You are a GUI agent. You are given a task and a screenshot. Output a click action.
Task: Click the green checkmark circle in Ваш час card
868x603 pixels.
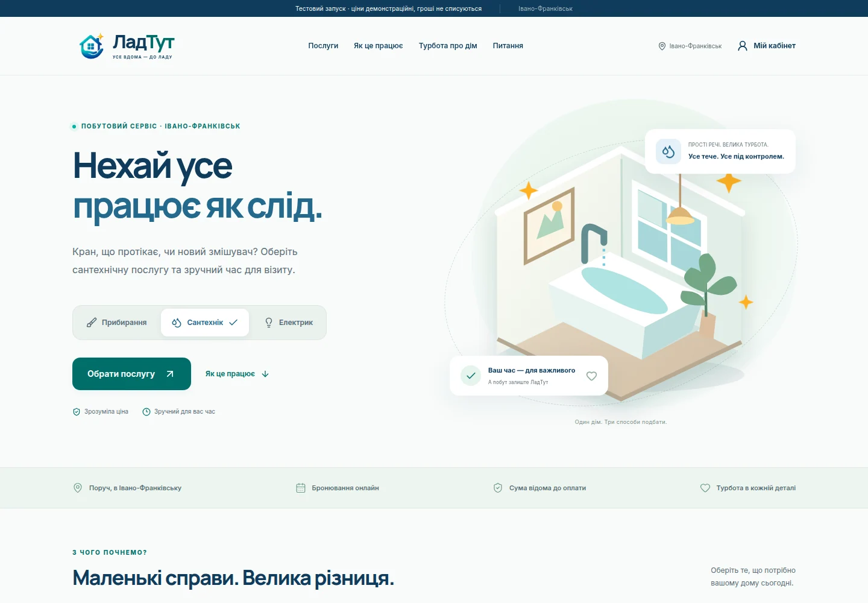[471, 376]
